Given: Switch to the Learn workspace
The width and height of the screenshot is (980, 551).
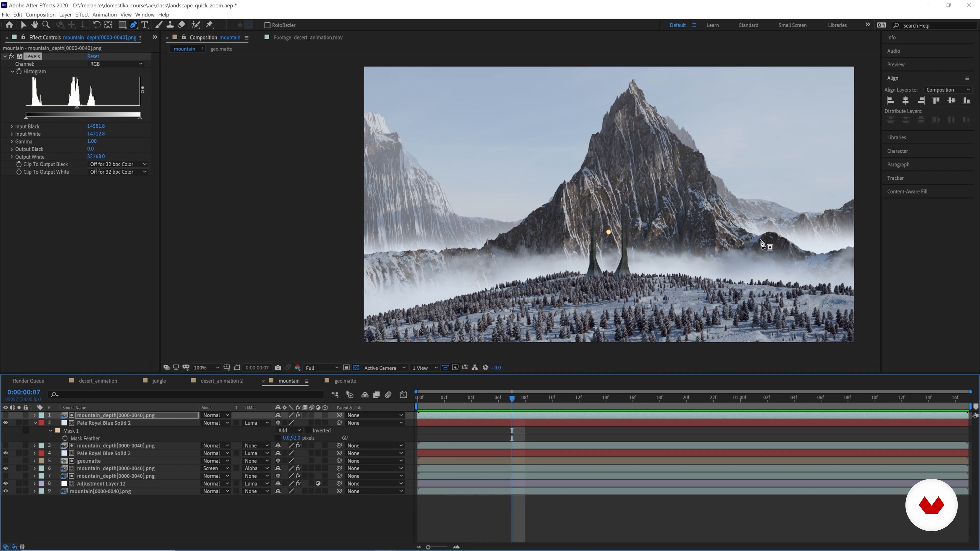Looking at the screenshot, I should [x=713, y=25].
